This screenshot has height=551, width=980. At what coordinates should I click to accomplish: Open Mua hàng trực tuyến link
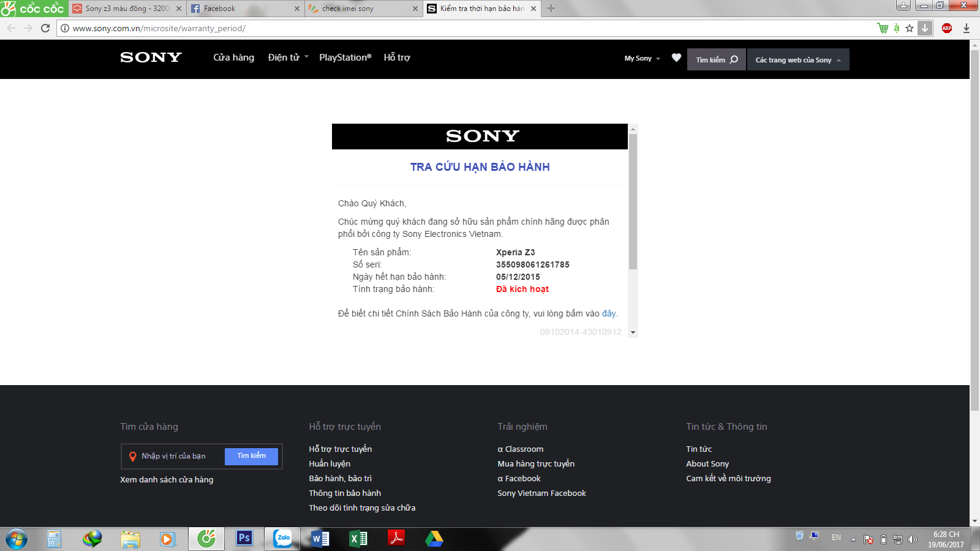coord(536,463)
